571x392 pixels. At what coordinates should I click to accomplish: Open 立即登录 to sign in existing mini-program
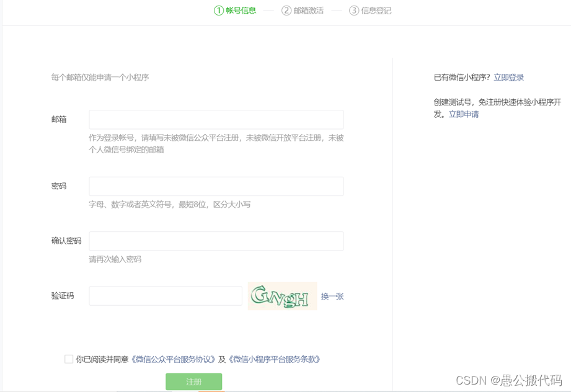pyautogui.click(x=510, y=76)
